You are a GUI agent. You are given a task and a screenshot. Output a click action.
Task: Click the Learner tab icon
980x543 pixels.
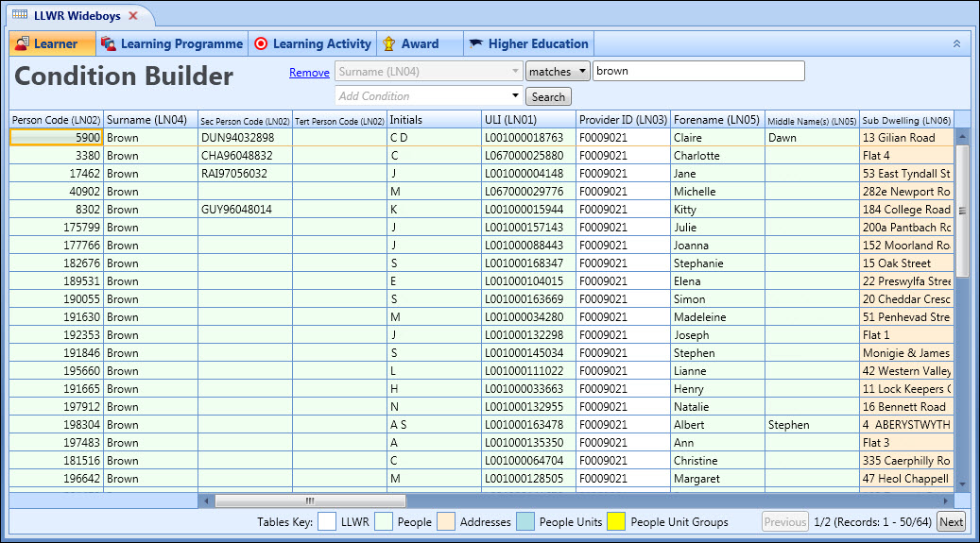(23, 43)
